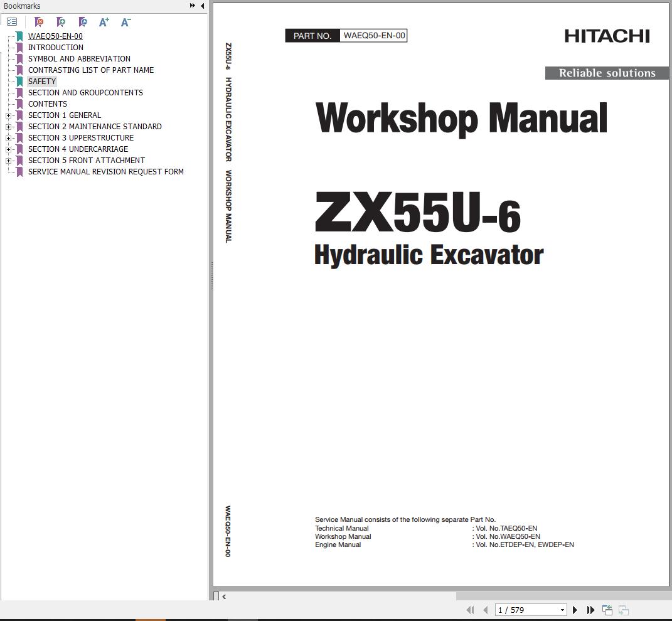
Task: Go to the next page arrow
Action: pyautogui.click(x=575, y=610)
